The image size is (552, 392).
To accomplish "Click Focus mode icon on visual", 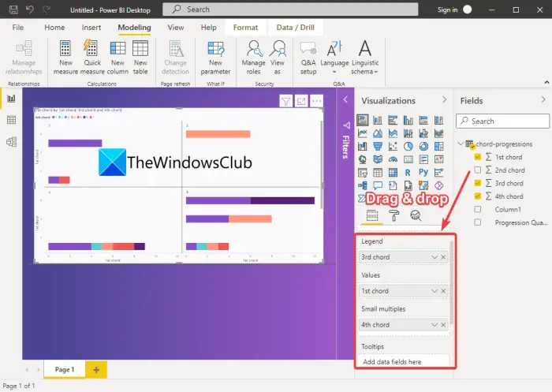I will coord(301,102).
